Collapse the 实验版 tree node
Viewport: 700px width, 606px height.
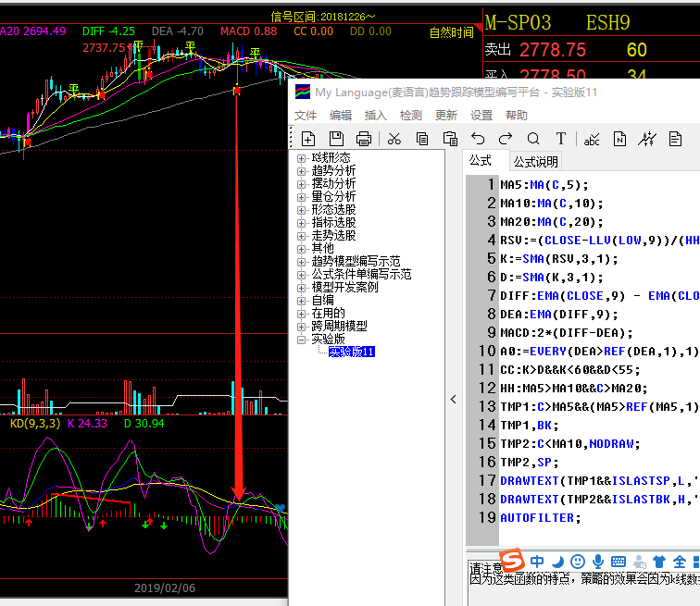(x=302, y=340)
